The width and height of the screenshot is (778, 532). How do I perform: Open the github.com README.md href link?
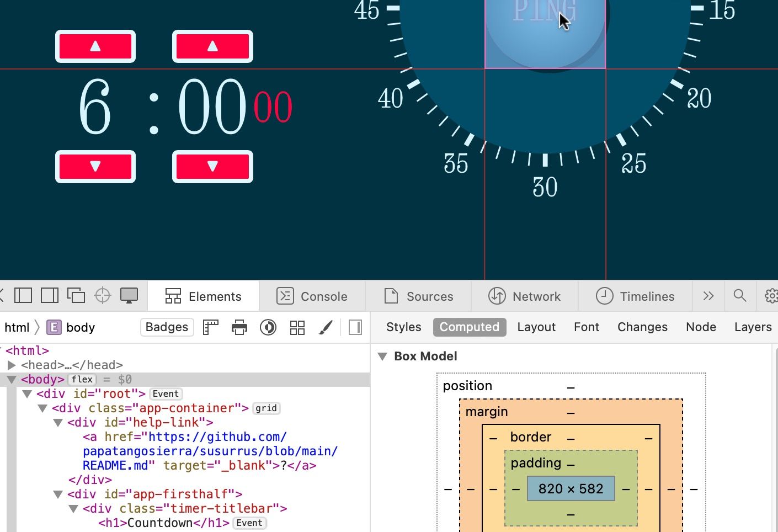coord(210,451)
